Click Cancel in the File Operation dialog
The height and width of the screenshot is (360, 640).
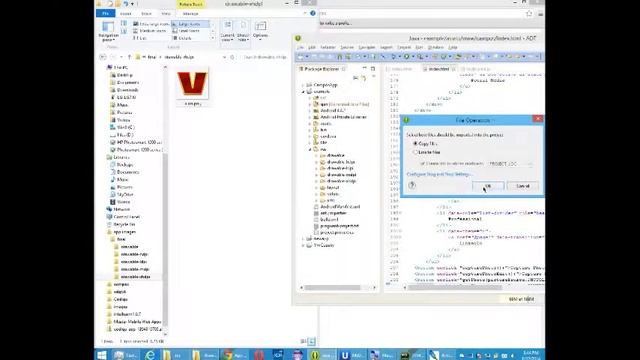(523, 186)
